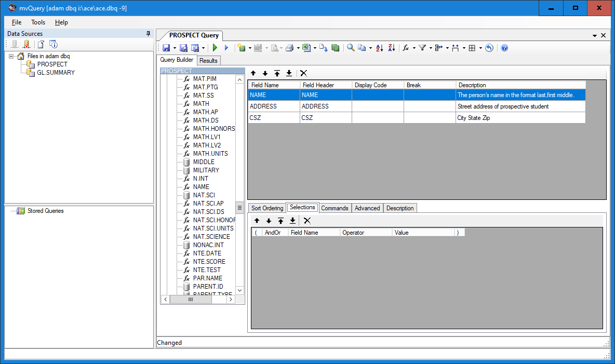Switch to the Results tab

click(x=208, y=61)
